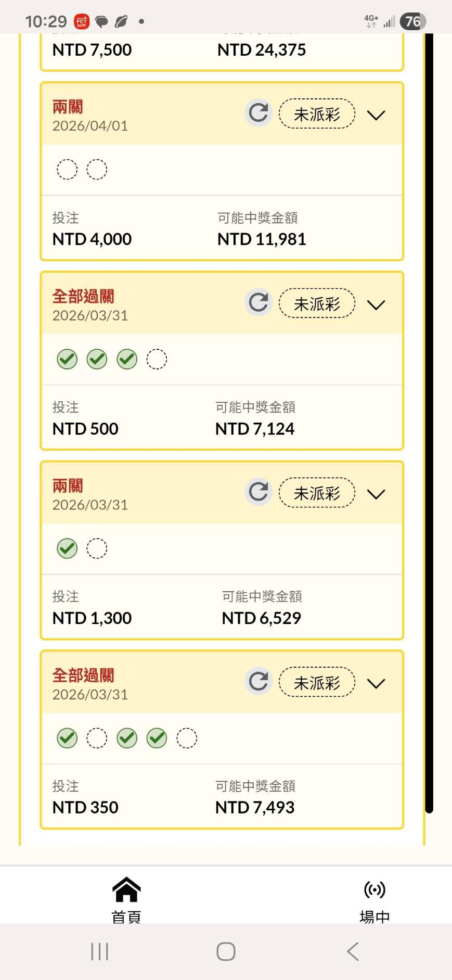
Task: Tap 未派彩 on the NTD 500 bet
Action: pos(317,303)
